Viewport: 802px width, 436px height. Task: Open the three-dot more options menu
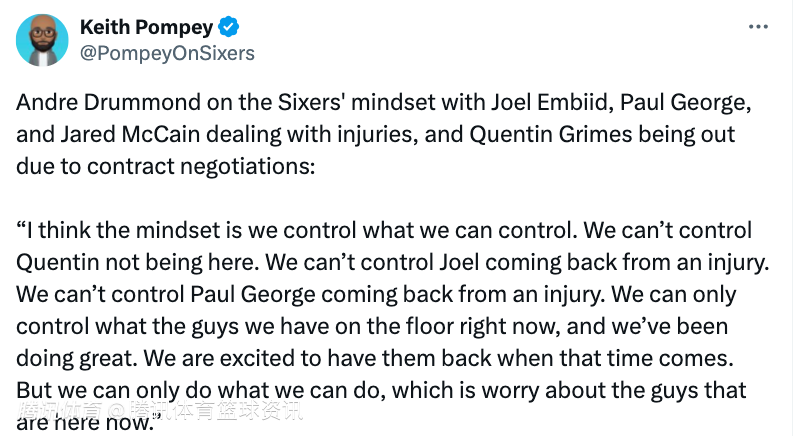click(x=758, y=27)
